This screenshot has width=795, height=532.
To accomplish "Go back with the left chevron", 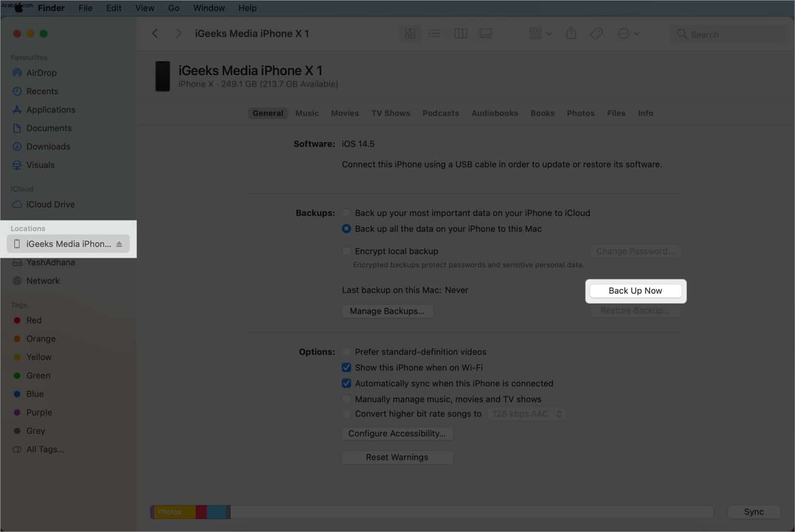I will point(155,34).
